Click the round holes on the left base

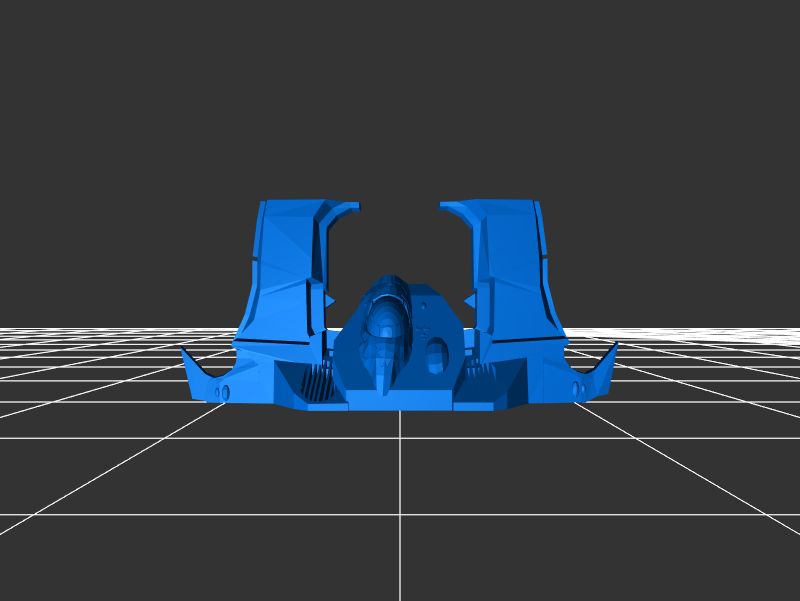222,392
